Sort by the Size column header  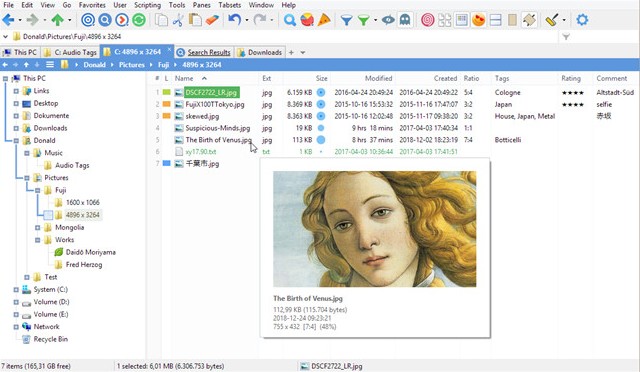pos(321,78)
